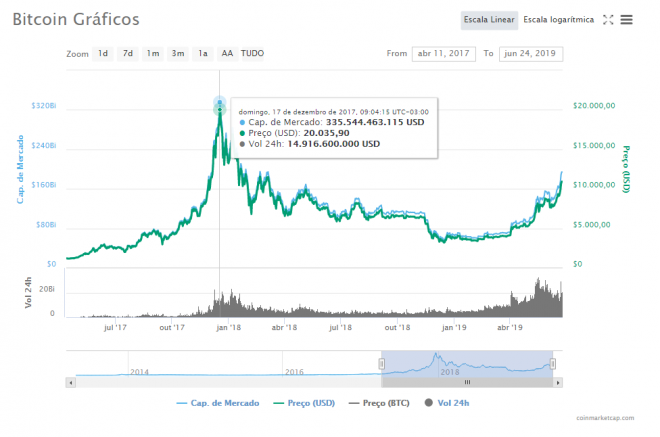
Task: Click the abr '19 x-axis label
Action: point(510,328)
